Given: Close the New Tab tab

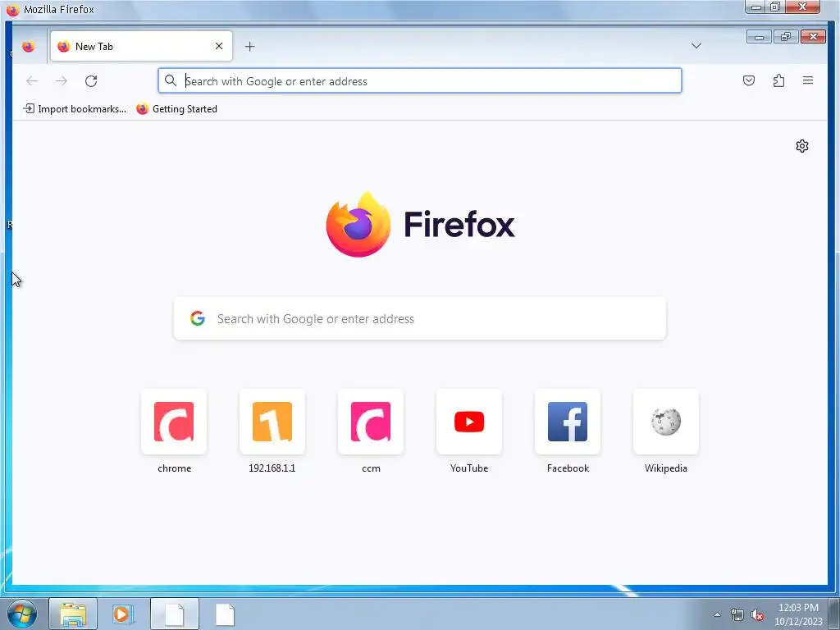Looking at the screenshot, I should [219, 46].
